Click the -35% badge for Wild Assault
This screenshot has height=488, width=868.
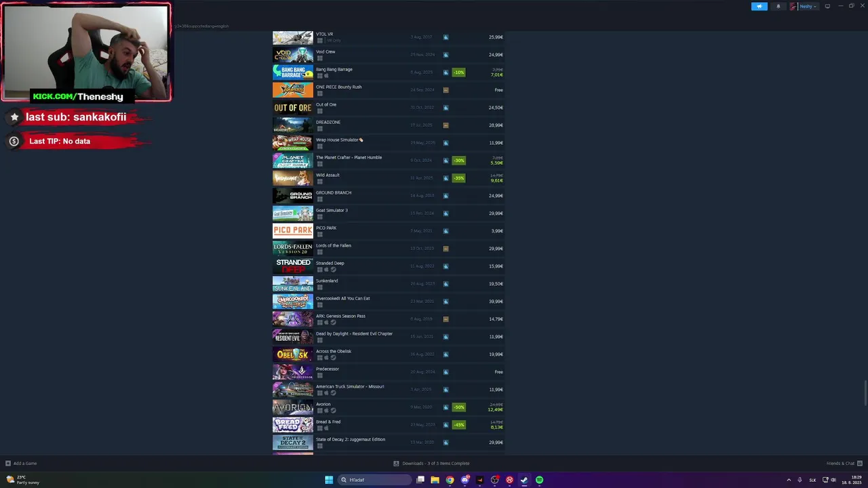[459, 178]
